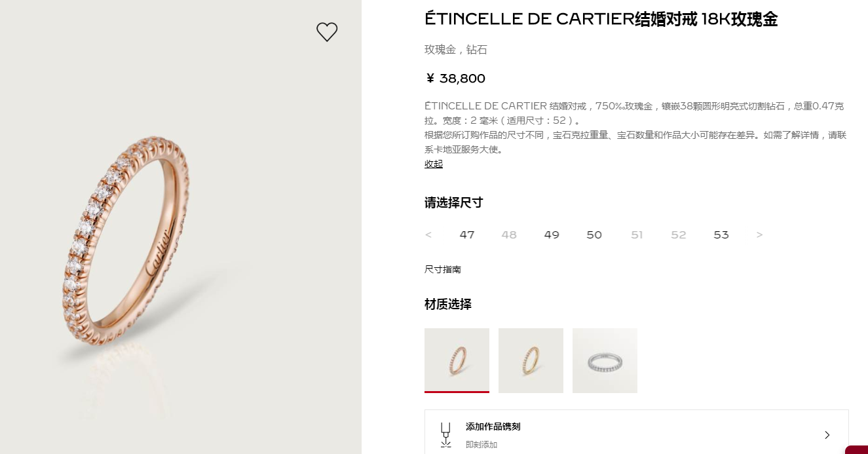This screenshot has height=454, width=868.
Task: Choose unavailable size 48
Action: (509, 235)
